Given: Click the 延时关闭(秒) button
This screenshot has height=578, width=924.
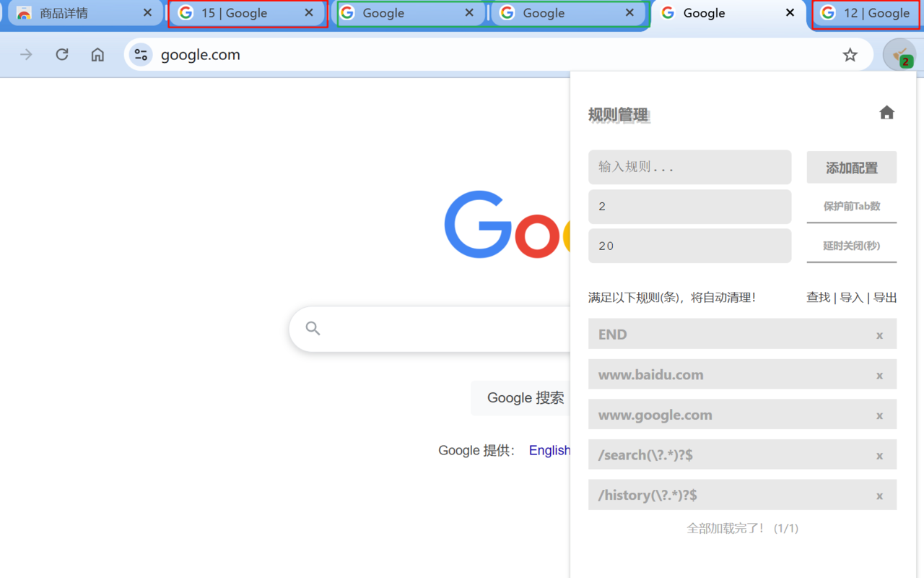Looking at the screenshot, I should 852,246.
